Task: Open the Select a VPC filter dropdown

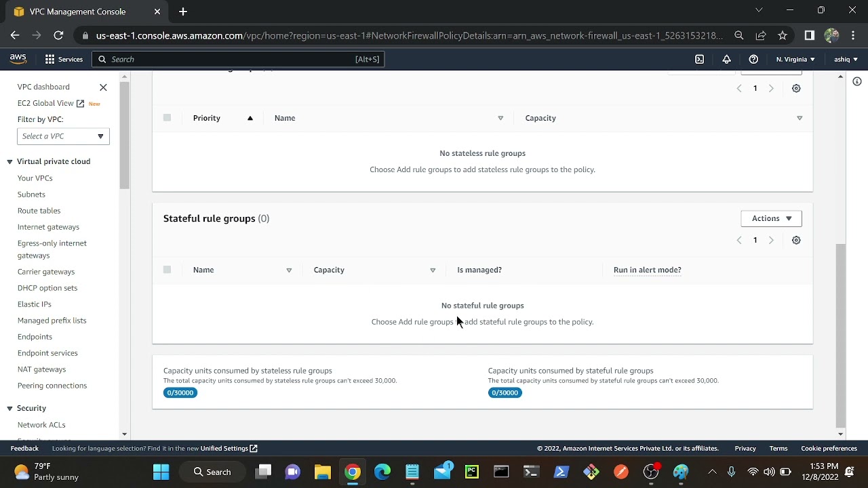Action: click(63, 136)
